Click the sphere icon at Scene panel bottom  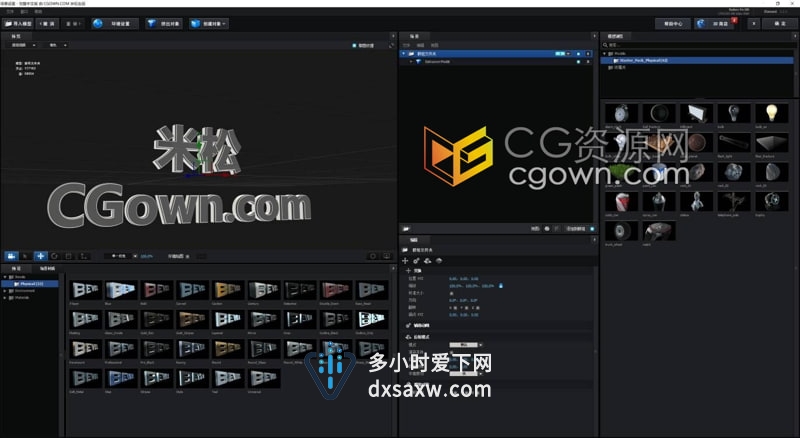[x=547, y=229]
